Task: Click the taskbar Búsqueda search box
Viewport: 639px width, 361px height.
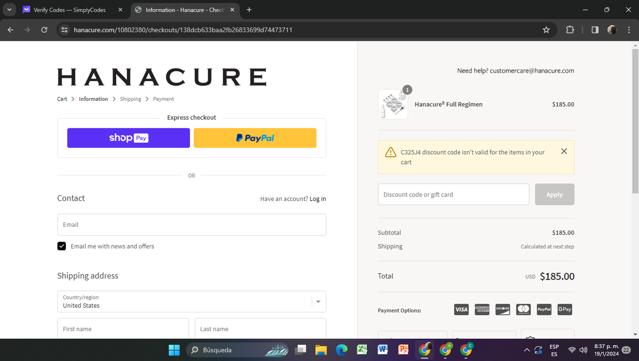Action: click(x=238, y=350)
